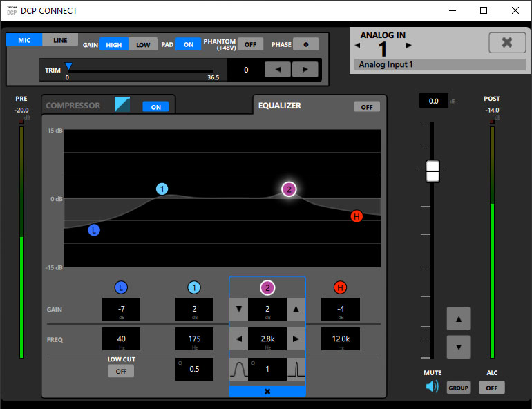Click band 1 Q value 0.5 field
The image size is (532, 409).
(x=194, y=369)
